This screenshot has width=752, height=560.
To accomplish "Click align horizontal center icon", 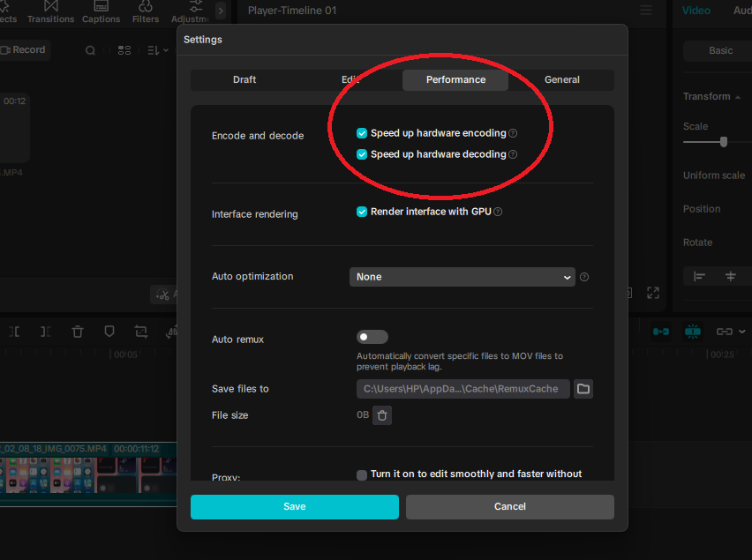I will coord(731,276).
